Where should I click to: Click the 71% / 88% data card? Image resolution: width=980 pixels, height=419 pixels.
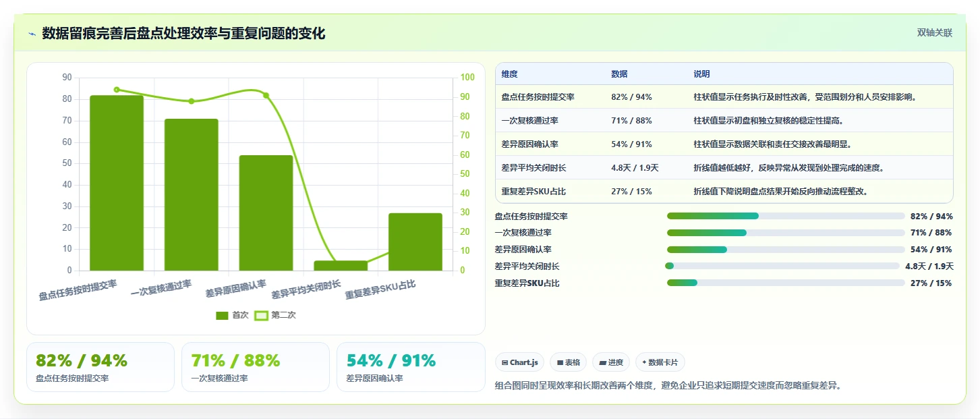tap(256, 367)
